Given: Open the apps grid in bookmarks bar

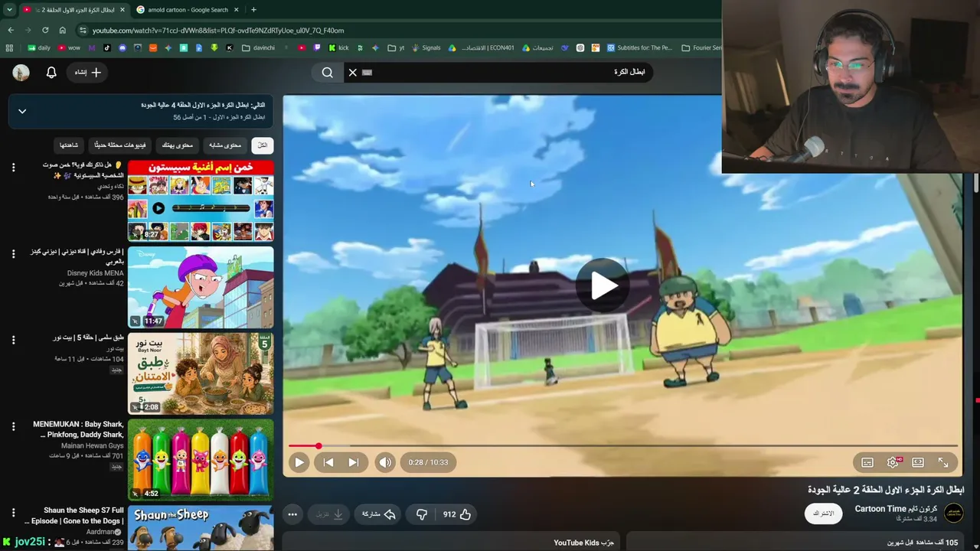Looking at the screenshot, I should coord(9,47).
